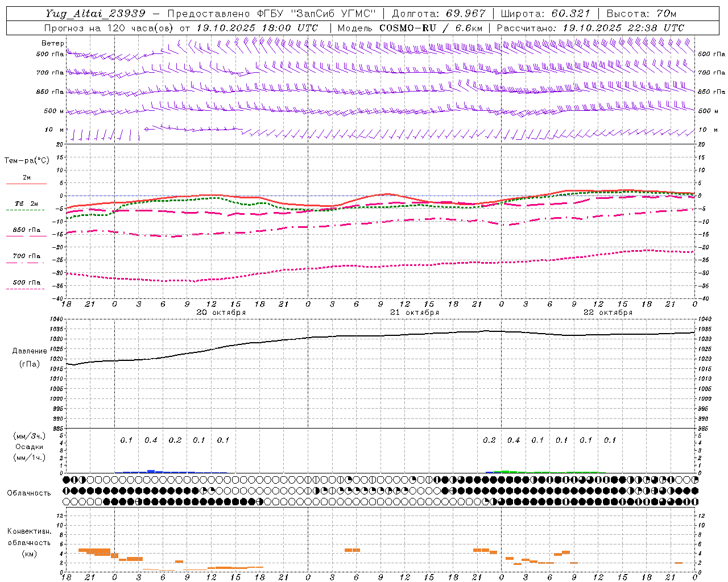Click the 1040 label on left pressure axis
This screenshot has width=728, height=582.
coord(57,319)
